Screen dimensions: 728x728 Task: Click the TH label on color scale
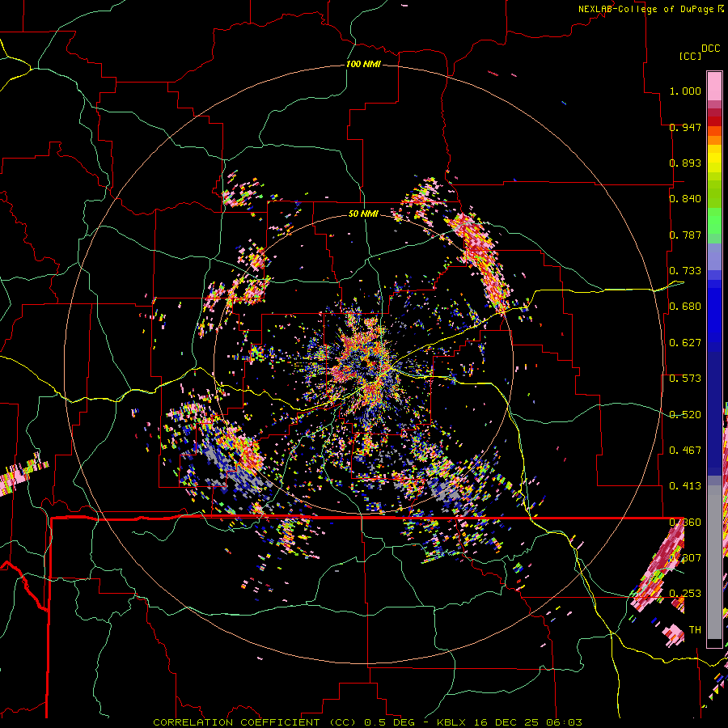695,630
